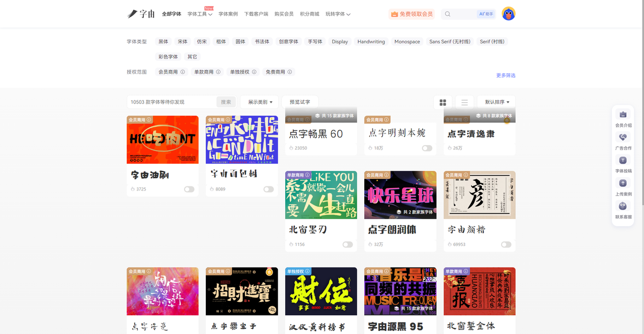Open 联系客服 support icon
The image size is (644, 334).
point(623,206)
